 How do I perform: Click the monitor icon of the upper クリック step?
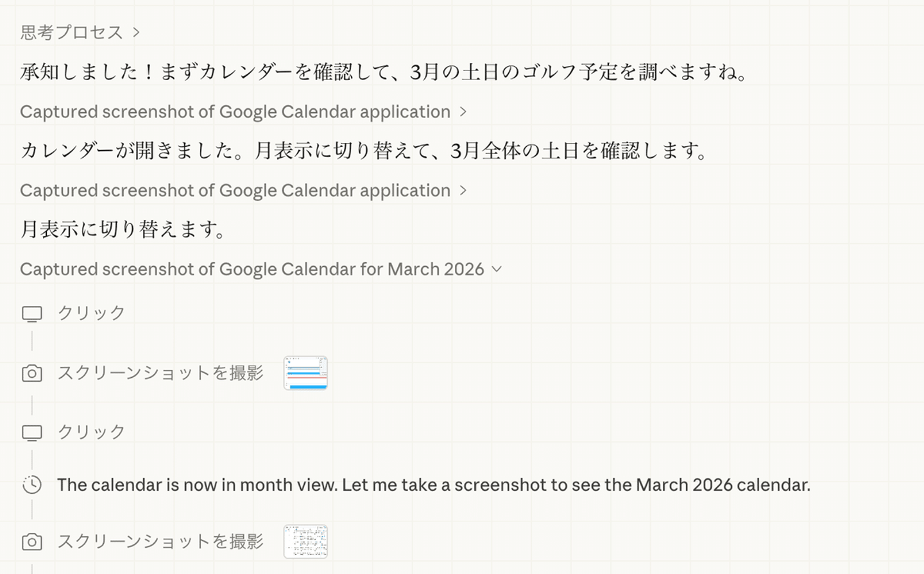pos(32,314)
